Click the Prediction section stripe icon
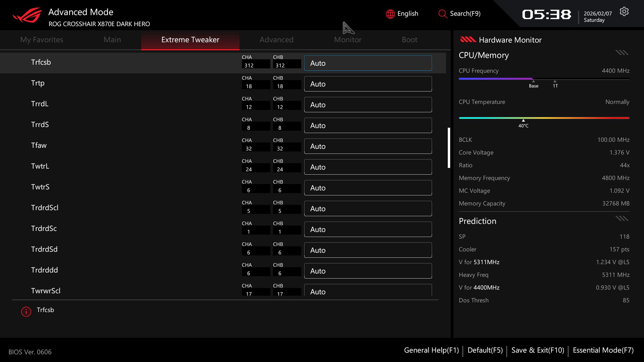 (622, 219)
